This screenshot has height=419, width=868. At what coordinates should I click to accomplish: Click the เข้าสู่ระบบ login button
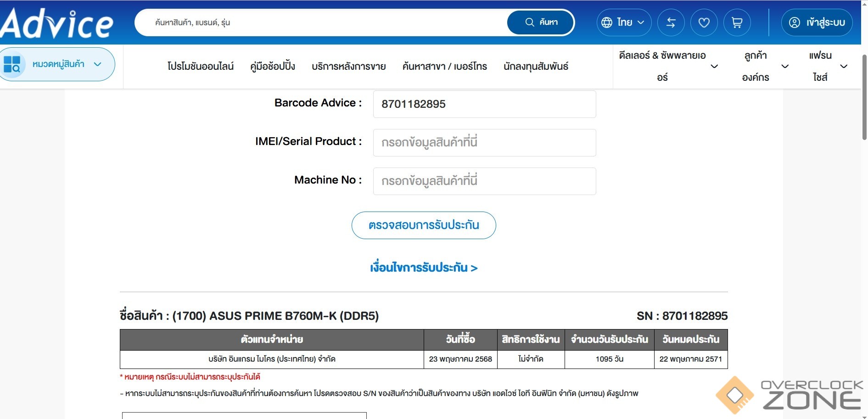pyautogui.click(x=817, y=22)
